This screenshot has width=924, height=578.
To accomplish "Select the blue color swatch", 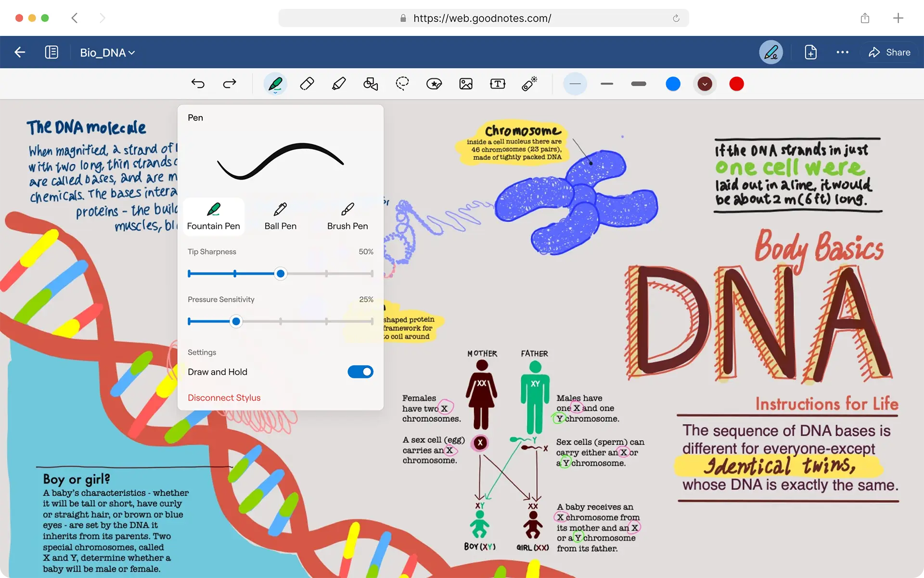I will [x=673, y=84].
